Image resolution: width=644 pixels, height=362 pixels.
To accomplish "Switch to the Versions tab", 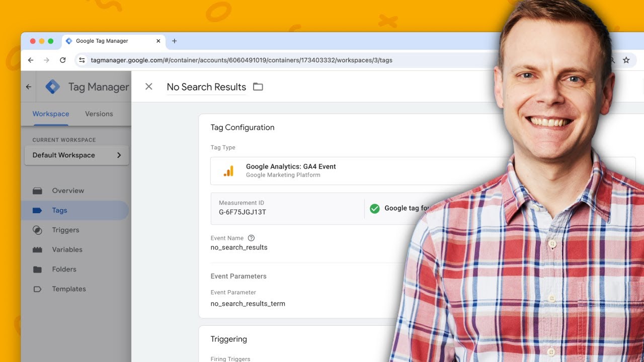I will (x=99, y=114).
